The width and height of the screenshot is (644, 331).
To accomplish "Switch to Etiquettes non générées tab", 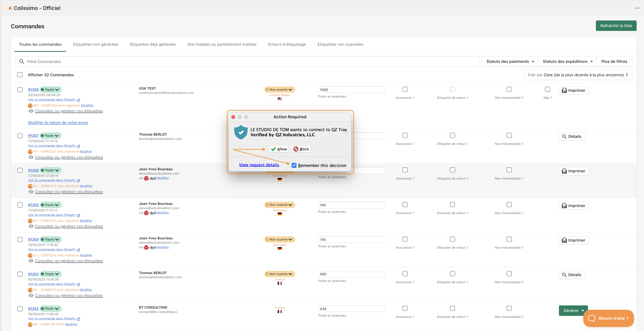I will click(95, 44).
